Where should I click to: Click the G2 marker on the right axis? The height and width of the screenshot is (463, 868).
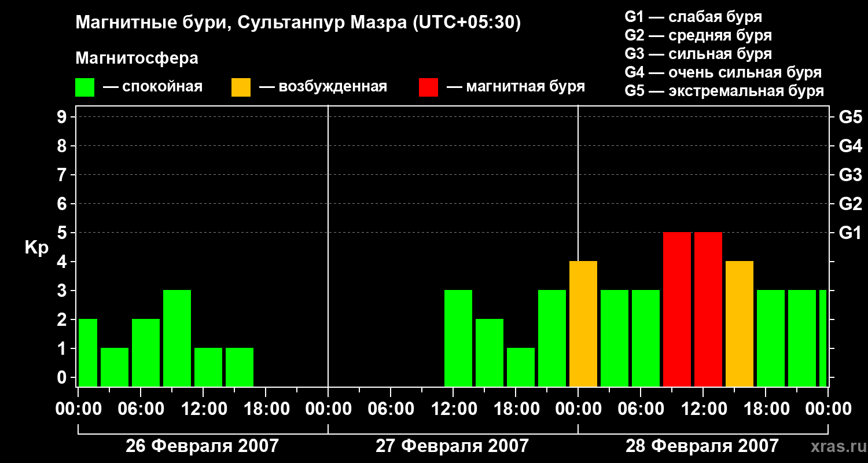point(851,204)
